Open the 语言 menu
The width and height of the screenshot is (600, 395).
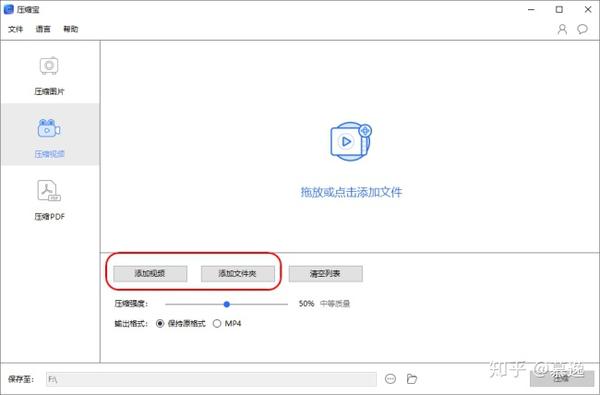pyautogui.click(x=43, y=29)
